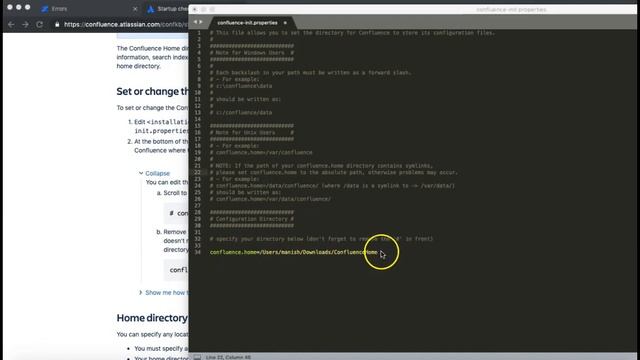Go forward in the browser window
640x360 pixels.
click(x=25, y=24)
